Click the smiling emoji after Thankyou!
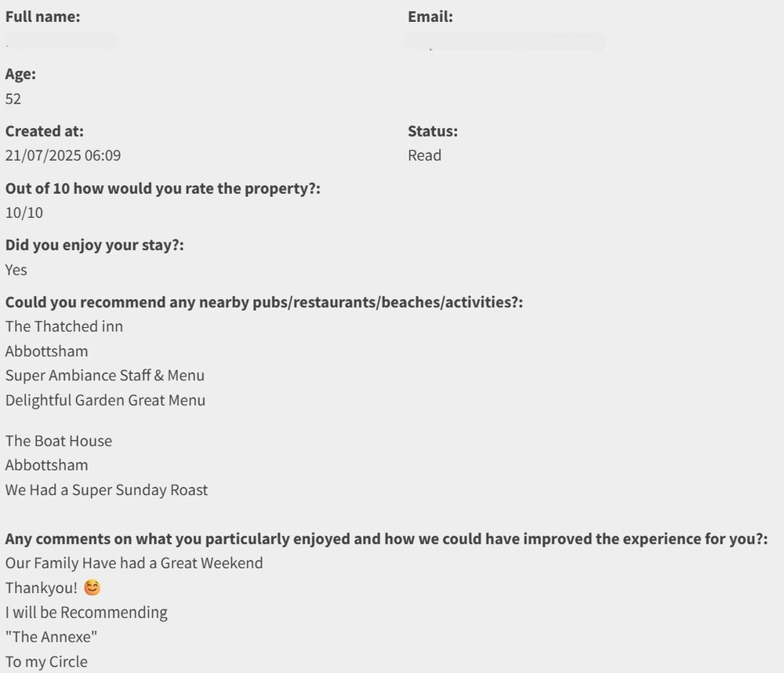This screenshot has width=784, height=673. click(93, 588)
